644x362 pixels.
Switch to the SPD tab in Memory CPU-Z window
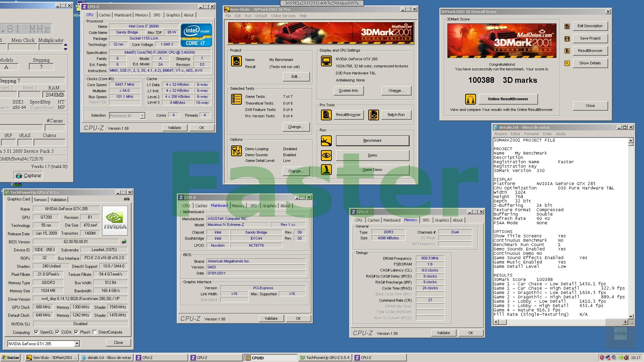click(x=426, y=220)
